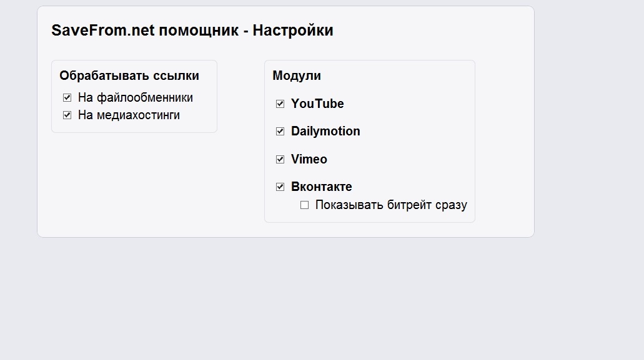
Task: Click the На файлообменники label text
Action: coord(136,97)
